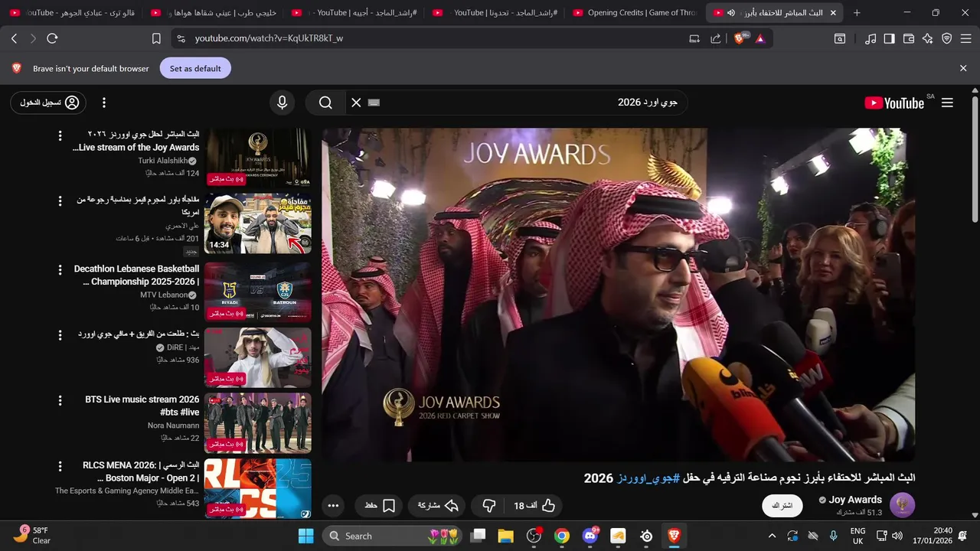980x551 pixels.
Task: Open Discord from the taskbar
Action: click(x=590, y=536)
